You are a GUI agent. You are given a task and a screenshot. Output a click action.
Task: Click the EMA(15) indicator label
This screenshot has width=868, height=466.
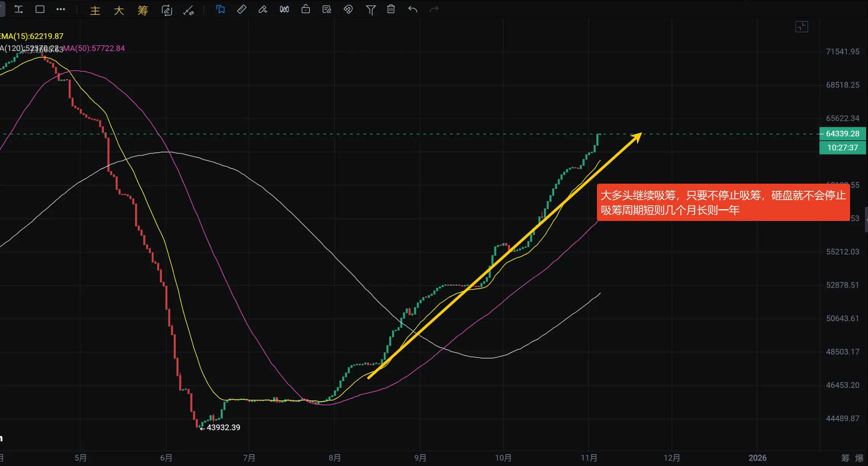32,36
